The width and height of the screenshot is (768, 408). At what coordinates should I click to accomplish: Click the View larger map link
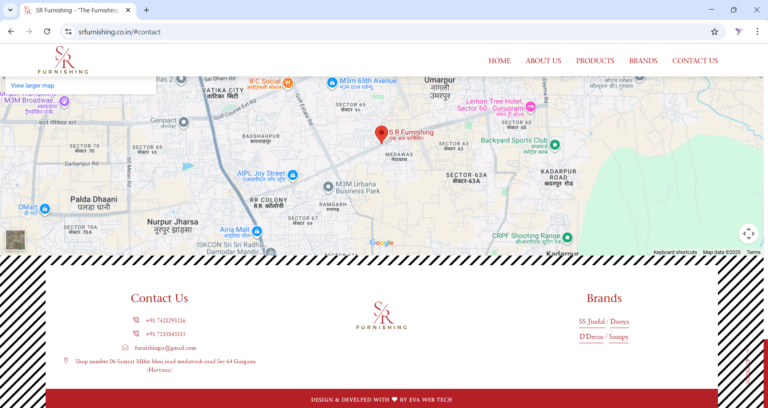tap(32, 86)
